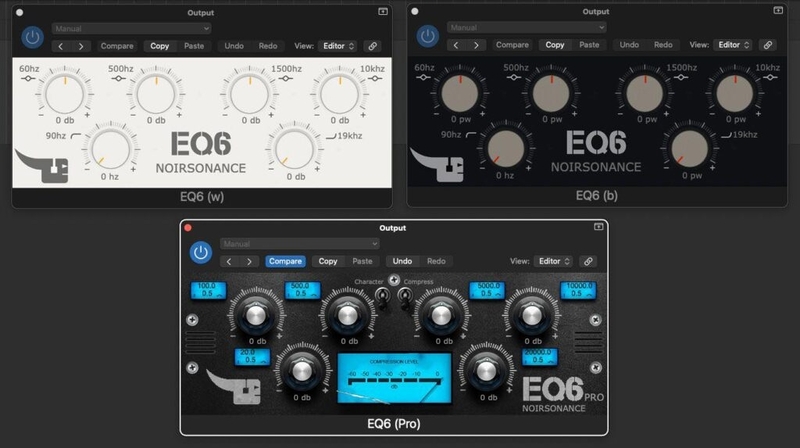Click the link icon in EQ6 (w) window
The height and width of the screenshot is (448, 800).
click(373, 46)
